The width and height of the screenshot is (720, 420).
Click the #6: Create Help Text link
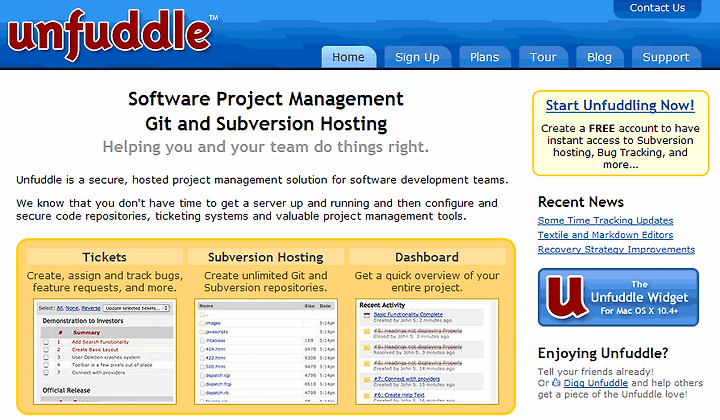pos(399,395)
